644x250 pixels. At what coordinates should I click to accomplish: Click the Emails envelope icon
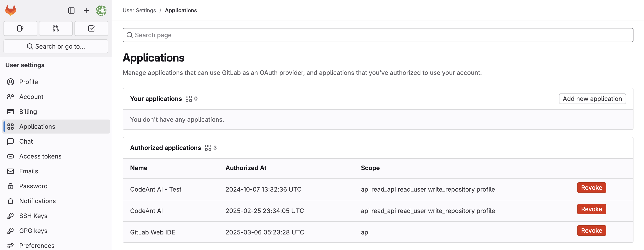tap(11, 171)
